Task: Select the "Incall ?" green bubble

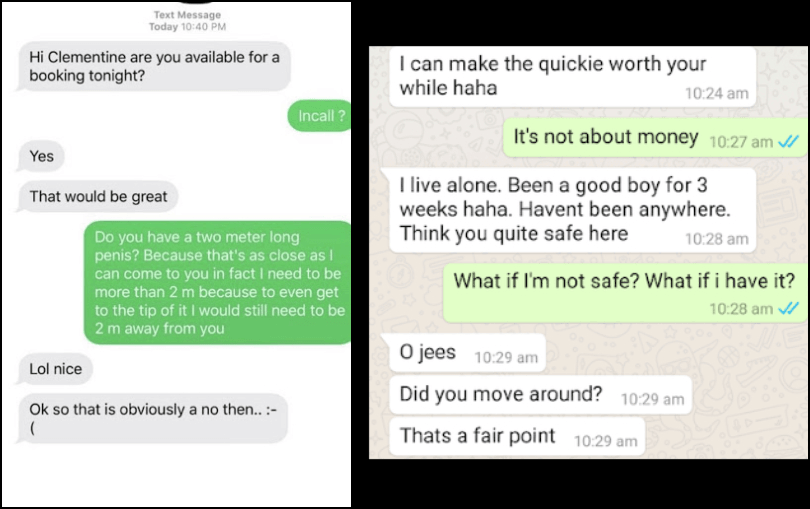Action: [320, 116]
